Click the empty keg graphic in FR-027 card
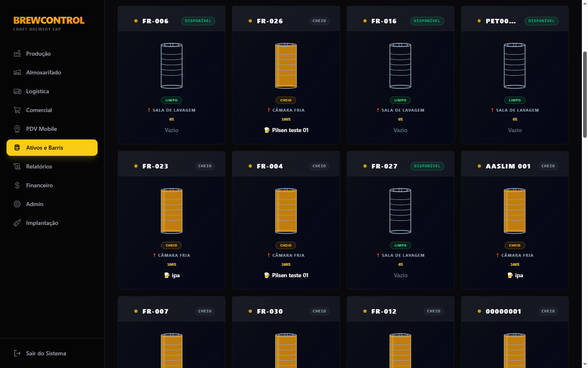The width and height of the screenshot is (588, 368). point(400,211)
